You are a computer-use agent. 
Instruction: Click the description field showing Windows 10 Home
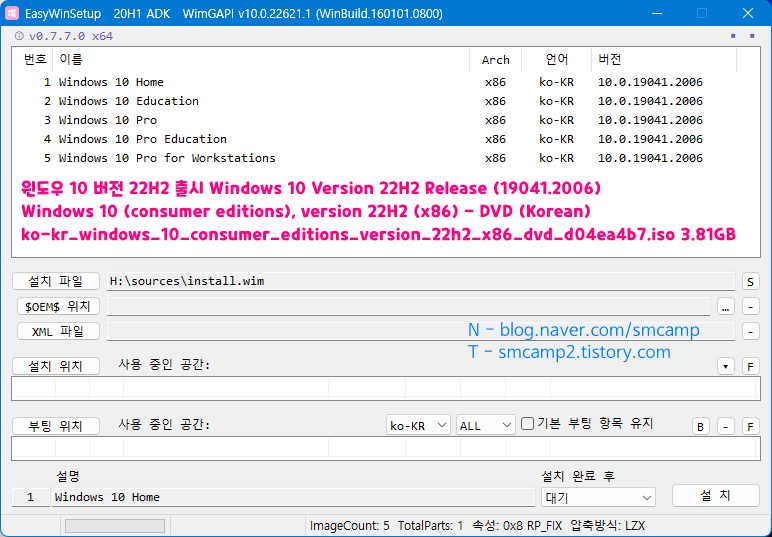293,497
